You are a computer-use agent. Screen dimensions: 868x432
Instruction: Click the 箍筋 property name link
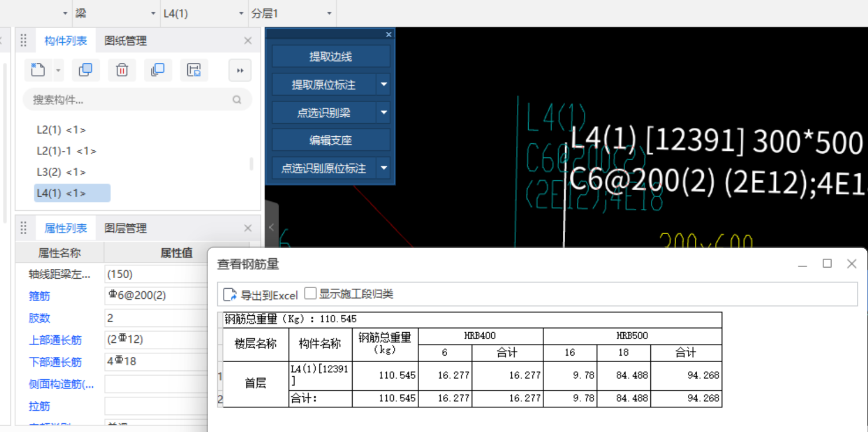pyautogui.click(x=39, y=296)
